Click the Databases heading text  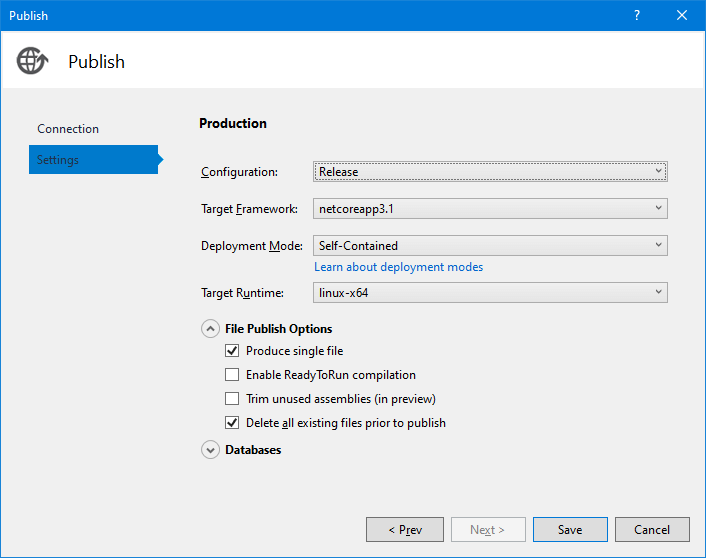pos(253,450)
